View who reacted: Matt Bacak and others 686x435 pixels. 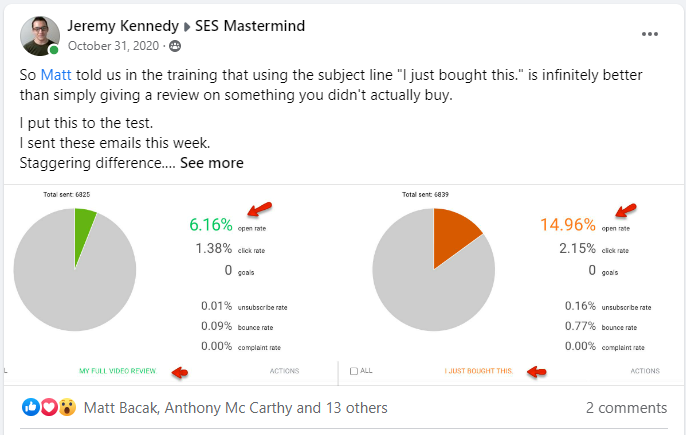pos(235,407)
